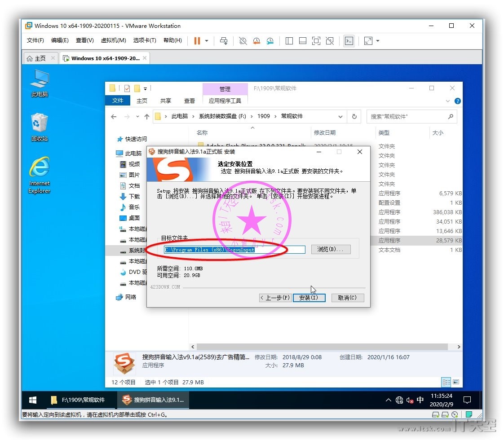Sort files by the 大小 column
504x440 pixels.
pos(438,132)
